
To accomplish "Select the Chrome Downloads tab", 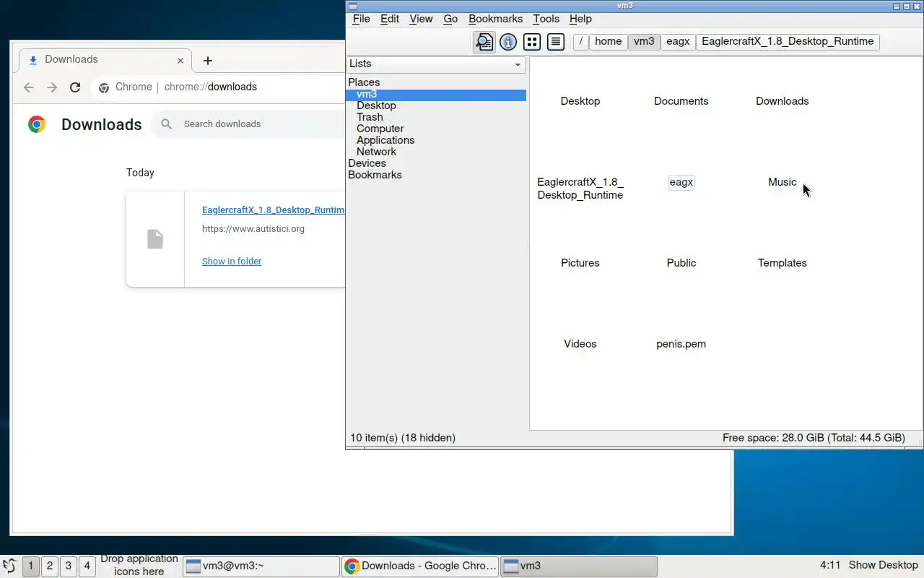I will click(x=105, y=60).
